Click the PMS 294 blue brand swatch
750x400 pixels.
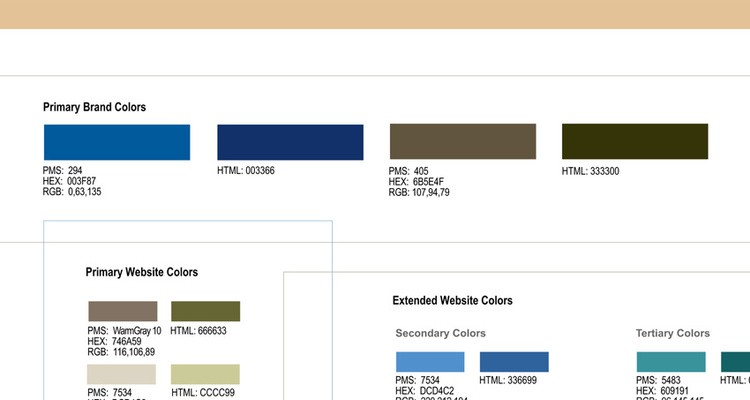pos(117,142)
